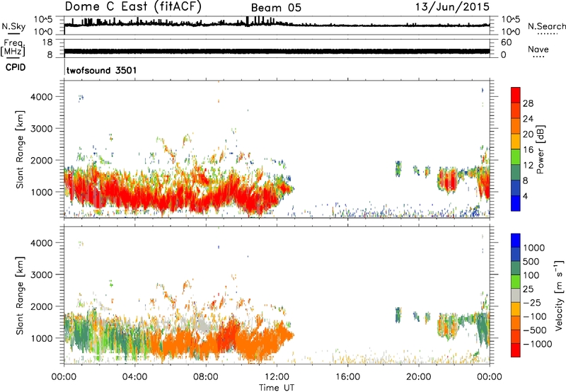Viewport: 566px width, 392px height.
Task: Click the "20" label on the power colorbar
Action: pyautogui.click(x=528, y=134)
